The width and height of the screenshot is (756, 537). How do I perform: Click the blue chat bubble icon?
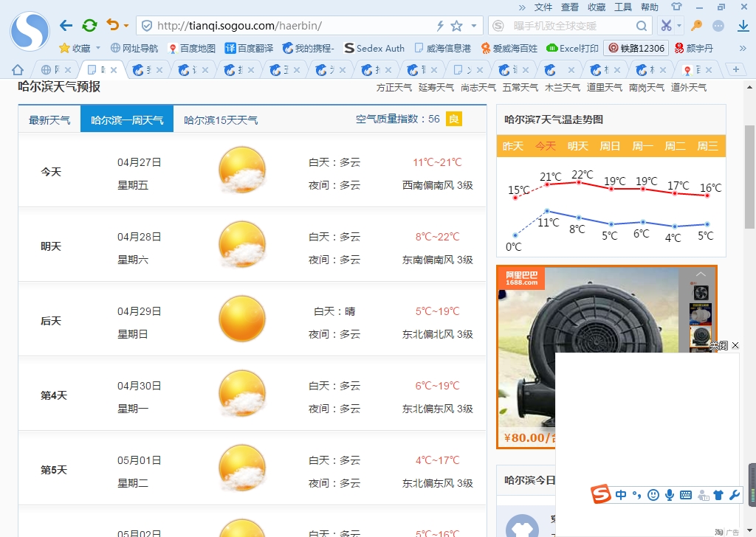coord(718,26)
